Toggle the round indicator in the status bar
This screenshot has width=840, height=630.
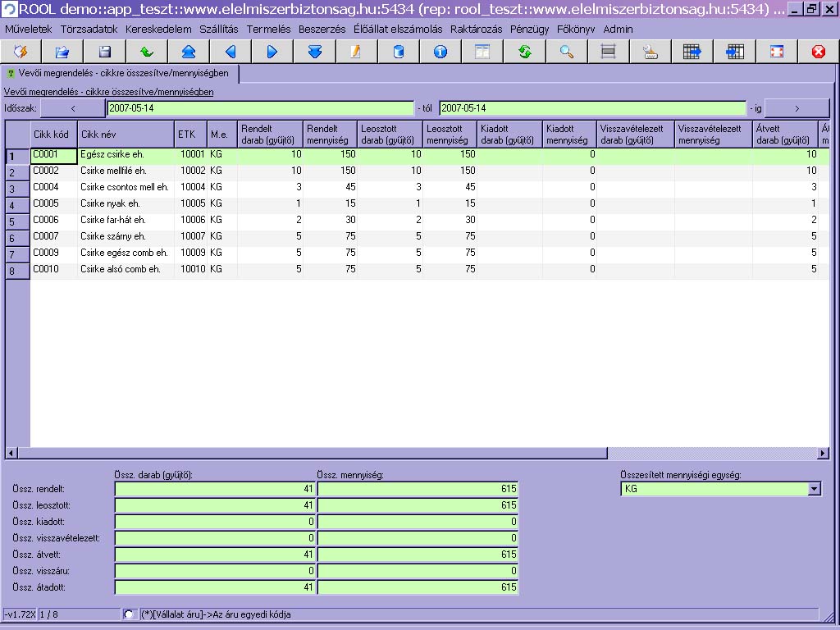(129, 614)
